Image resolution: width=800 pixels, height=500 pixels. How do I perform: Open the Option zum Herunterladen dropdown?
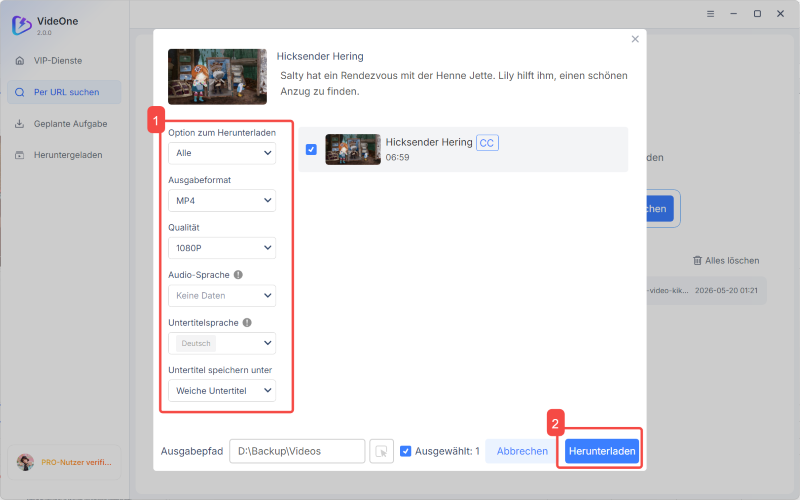(x=222, y=153)
